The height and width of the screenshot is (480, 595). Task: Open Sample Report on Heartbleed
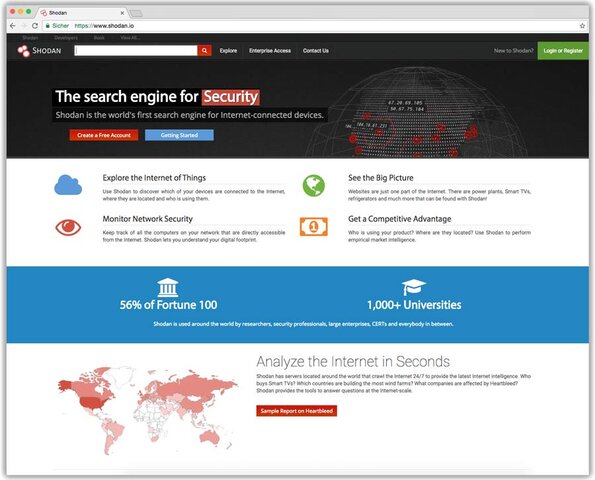click(296, 411)
